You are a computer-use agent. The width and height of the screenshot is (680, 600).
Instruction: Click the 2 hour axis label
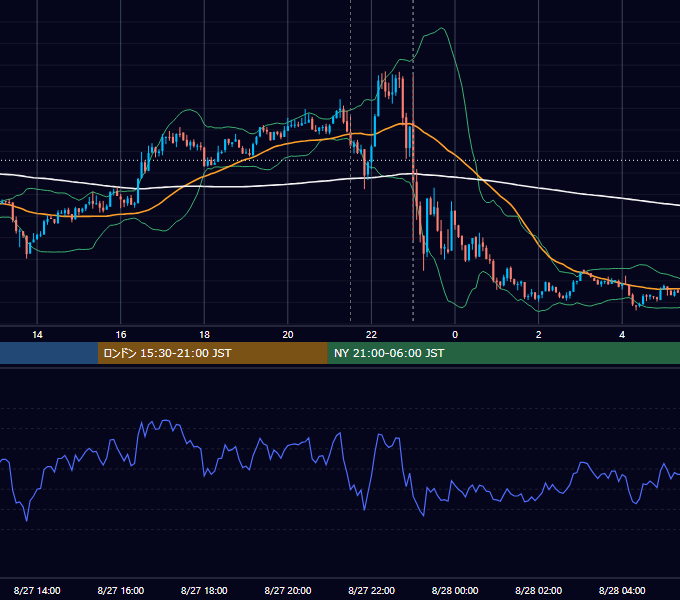(x=539, y=335)
